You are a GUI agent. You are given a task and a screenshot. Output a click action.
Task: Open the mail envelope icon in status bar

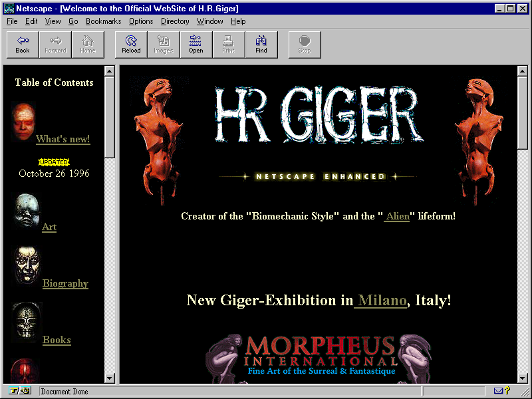click(500, 391)
